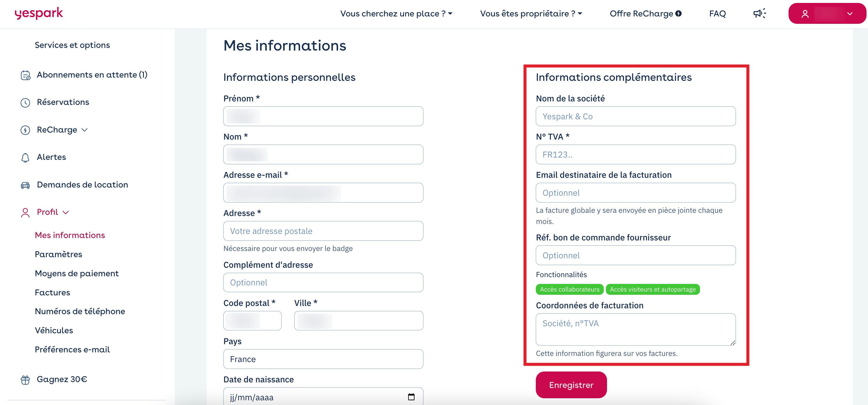Screen dimensions: 868x405
Task: Click the bell icon next to Alertes
Action: [x=25, y=158]
